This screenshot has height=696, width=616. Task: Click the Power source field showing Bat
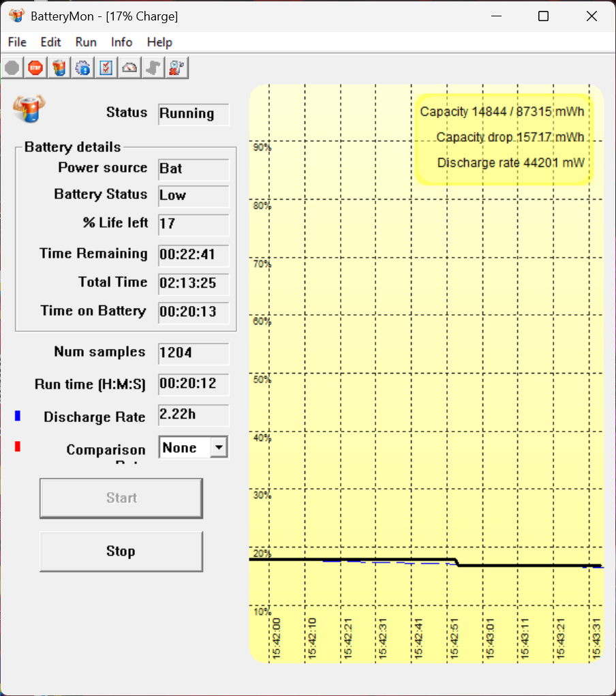(194, 170)
